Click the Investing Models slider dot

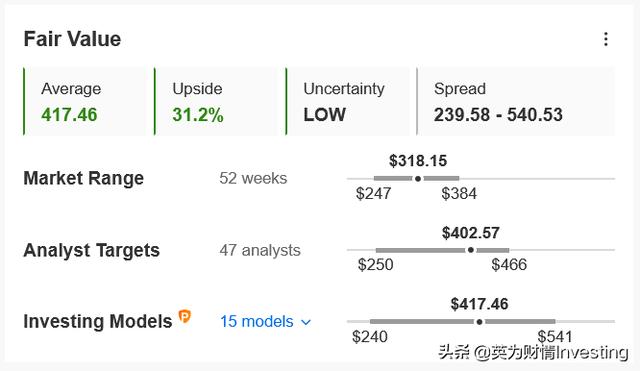(480, 322)
